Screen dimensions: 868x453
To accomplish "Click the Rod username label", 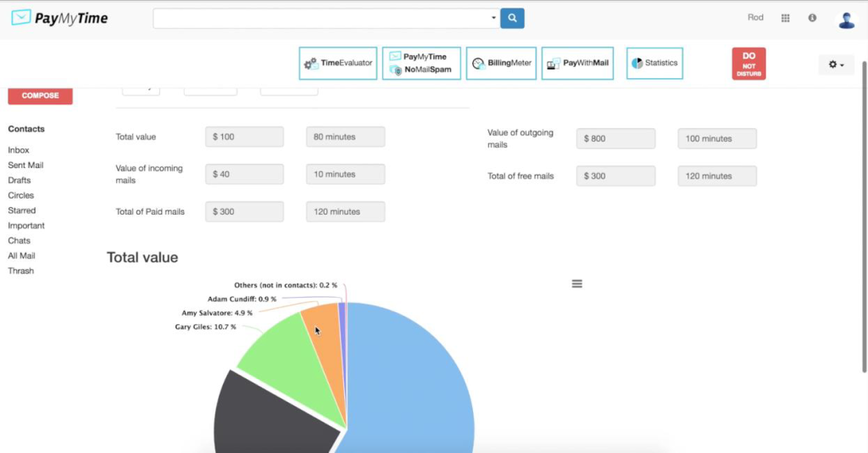I will click(755, 18).
